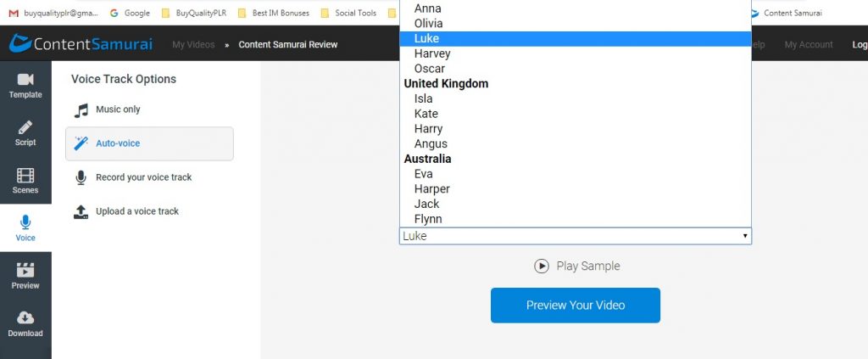This screenshot has width=868, height=359.
Task: Open the My Account link
Action: pos(808,45)
